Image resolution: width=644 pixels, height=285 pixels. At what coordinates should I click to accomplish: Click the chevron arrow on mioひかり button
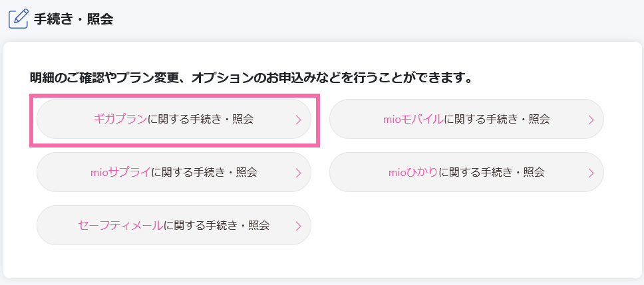pyautogui.click(x=591, y=173)
